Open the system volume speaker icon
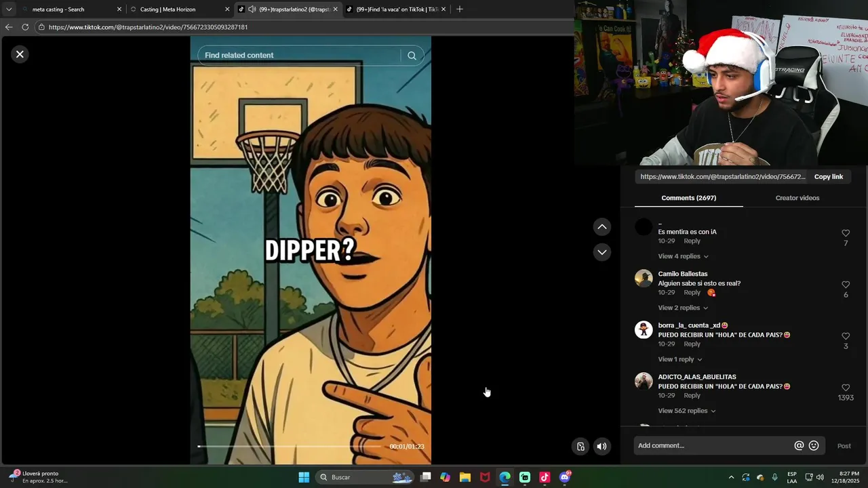 point(820,477)
